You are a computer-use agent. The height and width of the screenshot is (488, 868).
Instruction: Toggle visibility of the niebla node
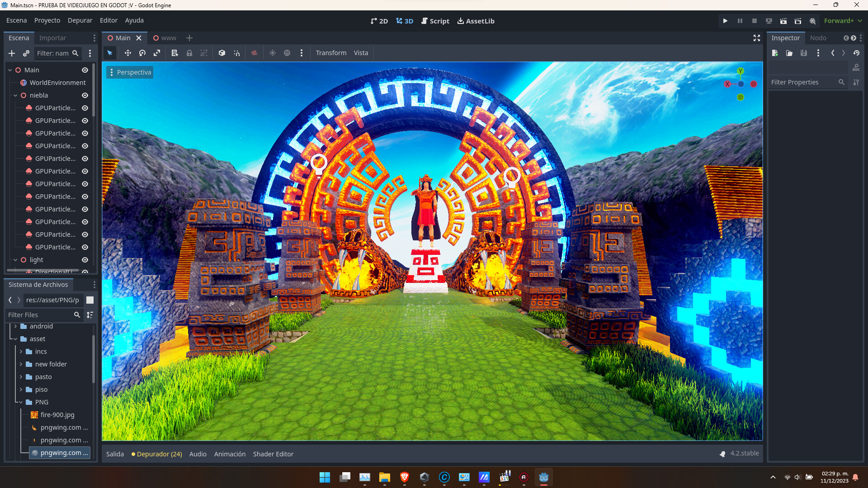tap(85, 95)
